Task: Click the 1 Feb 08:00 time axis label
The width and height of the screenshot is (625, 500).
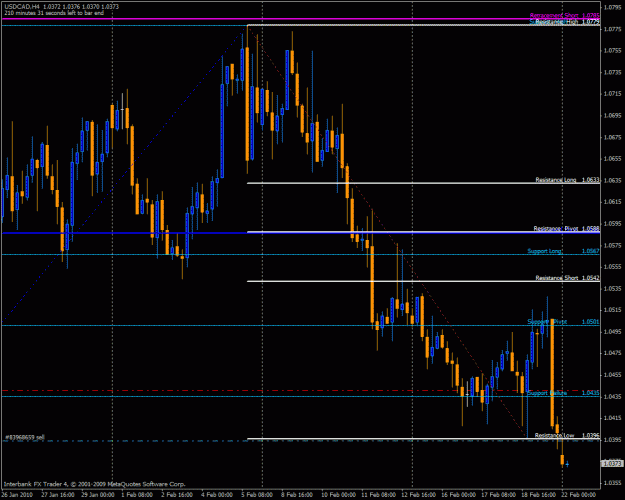Action: tap(137, 494)
